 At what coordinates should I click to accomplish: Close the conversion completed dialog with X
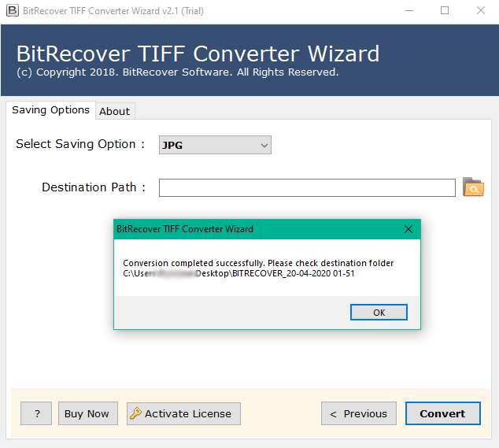[x=408, y=229]
